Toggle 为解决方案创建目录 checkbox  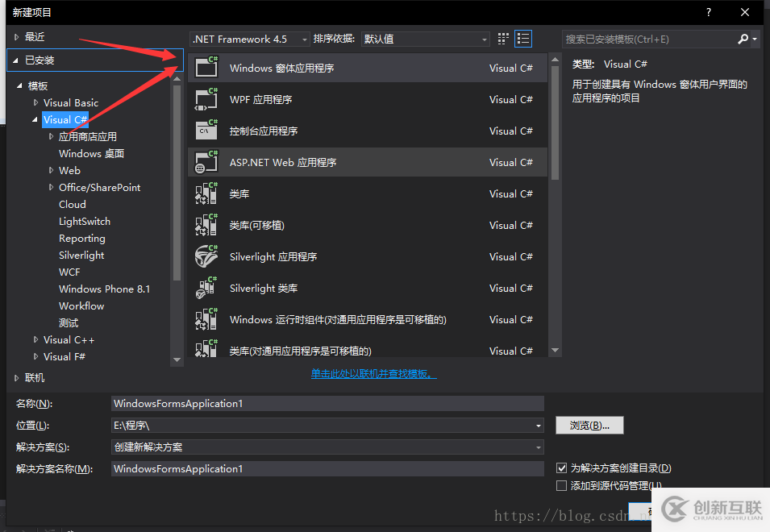[561, 468]
